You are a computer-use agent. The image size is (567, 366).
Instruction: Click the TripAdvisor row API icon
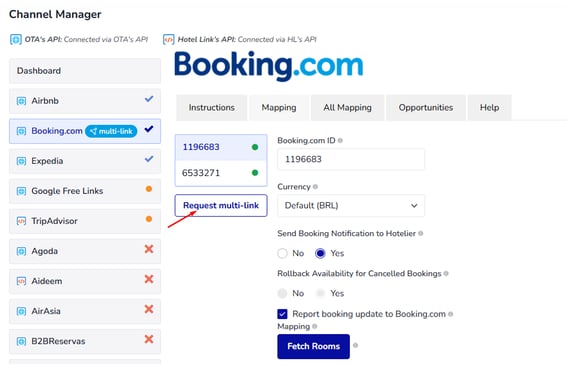(21, 221)
